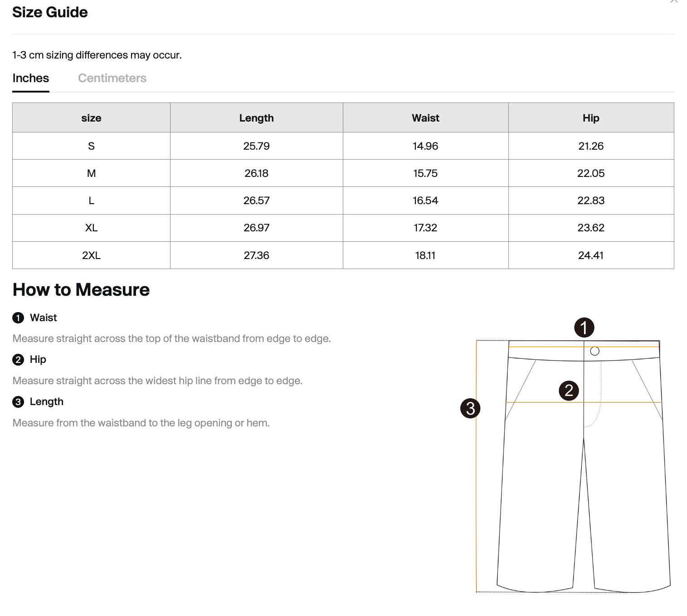Select the 2XL size row label
Viewport: 687px width, 616px height.
pyautogui.click(x=91, y=255)
